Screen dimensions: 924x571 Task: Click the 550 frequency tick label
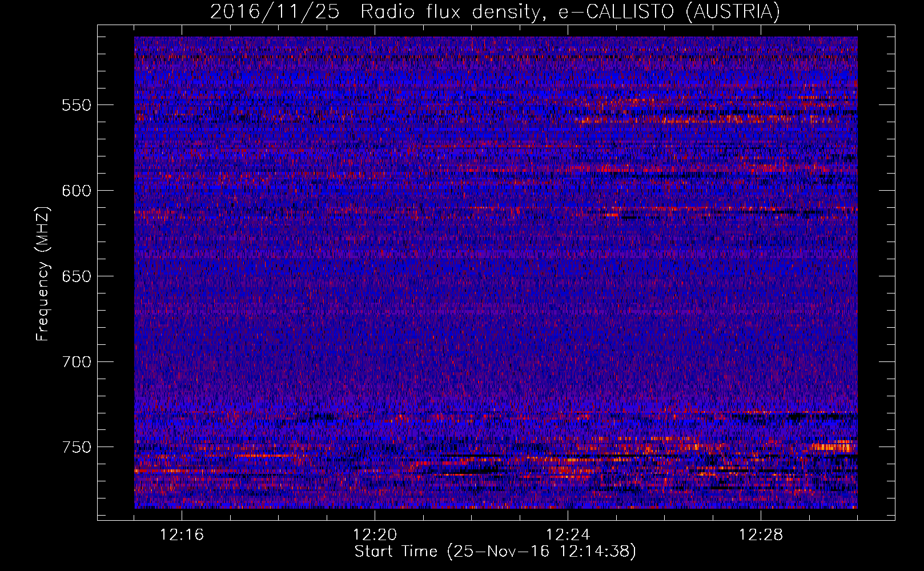(x=77, y=105)
